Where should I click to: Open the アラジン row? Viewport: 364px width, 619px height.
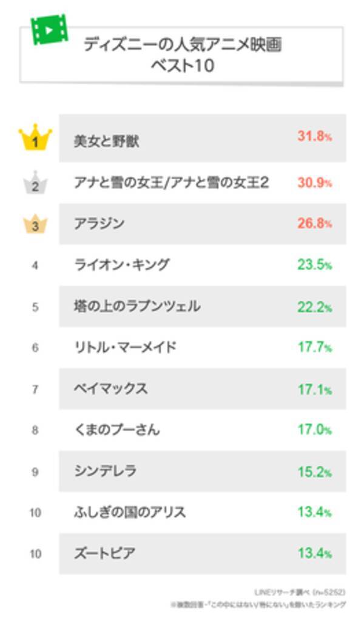[99, 224]
